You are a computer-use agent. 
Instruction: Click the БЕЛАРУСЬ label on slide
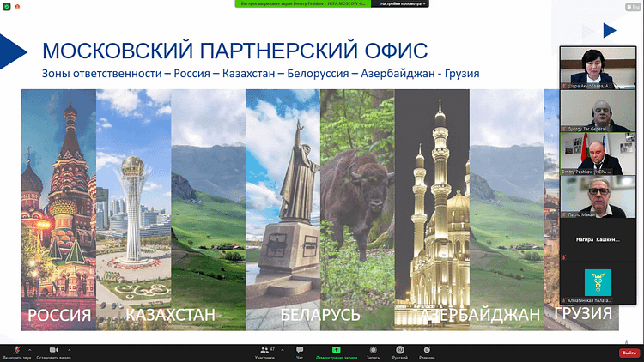pos(320,315)
